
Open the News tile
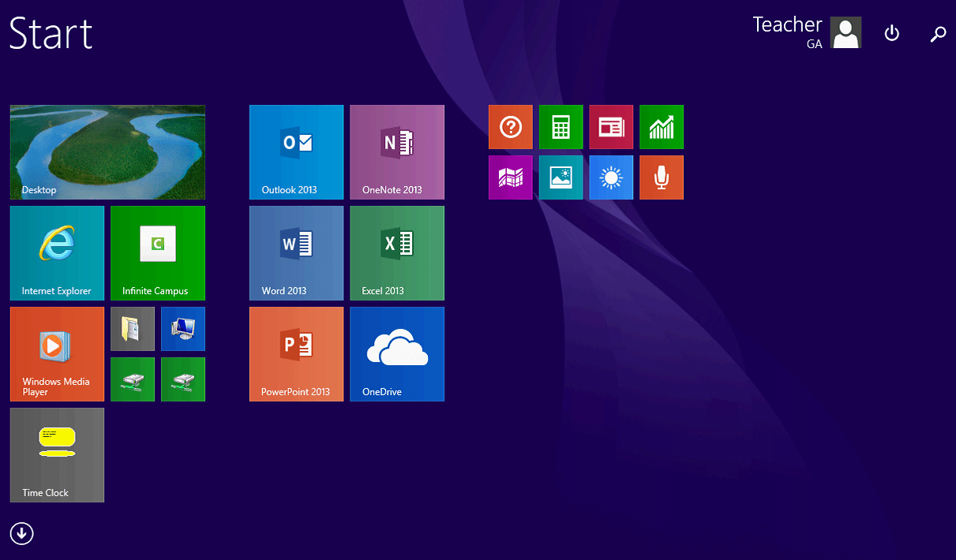pos(611,127)
